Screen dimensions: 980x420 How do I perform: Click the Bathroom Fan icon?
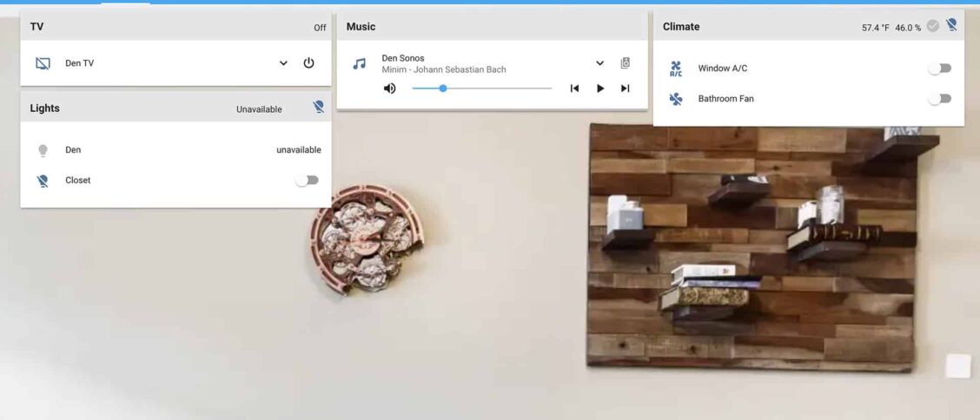click(676, 99)
